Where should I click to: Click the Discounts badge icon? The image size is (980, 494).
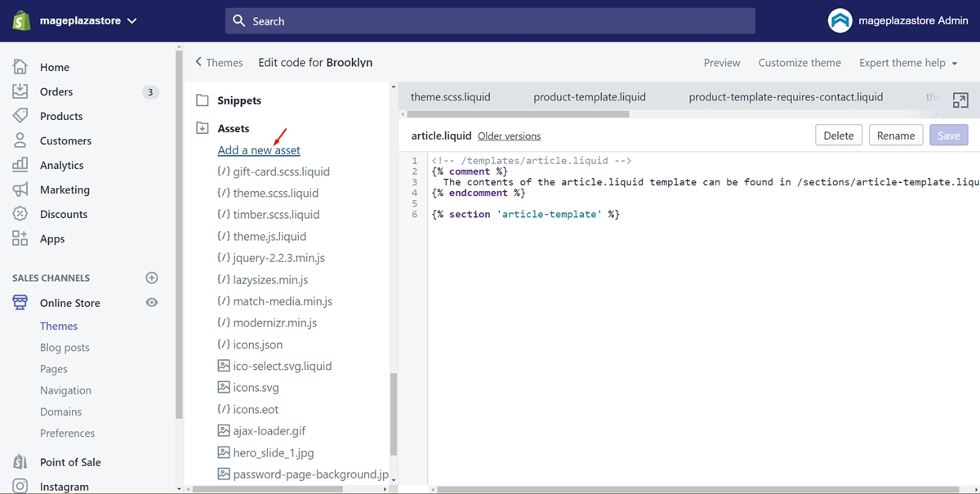[x=20, y=214]
